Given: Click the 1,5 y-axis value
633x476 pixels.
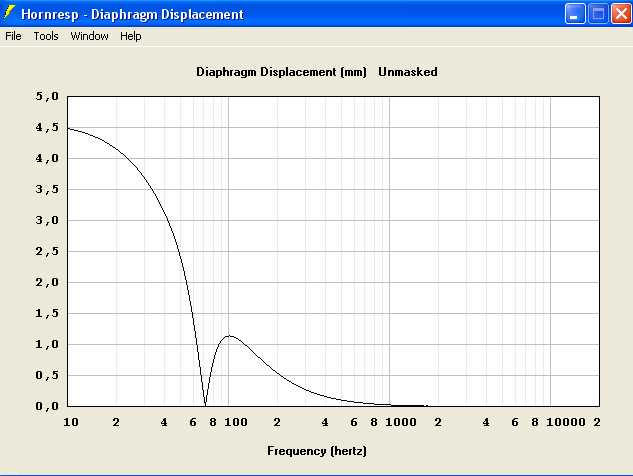Looking at the screenshot, I should (47, 313).
